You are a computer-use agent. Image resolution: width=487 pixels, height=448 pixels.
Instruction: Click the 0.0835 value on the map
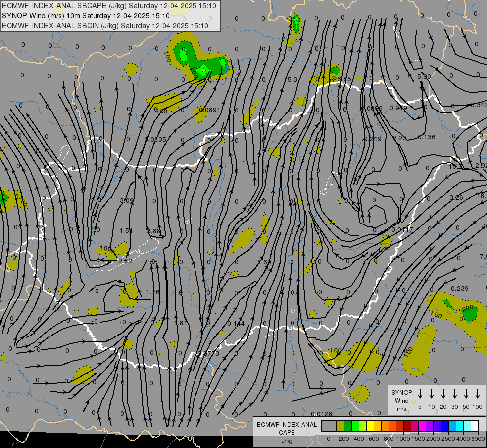click(155, 139)
